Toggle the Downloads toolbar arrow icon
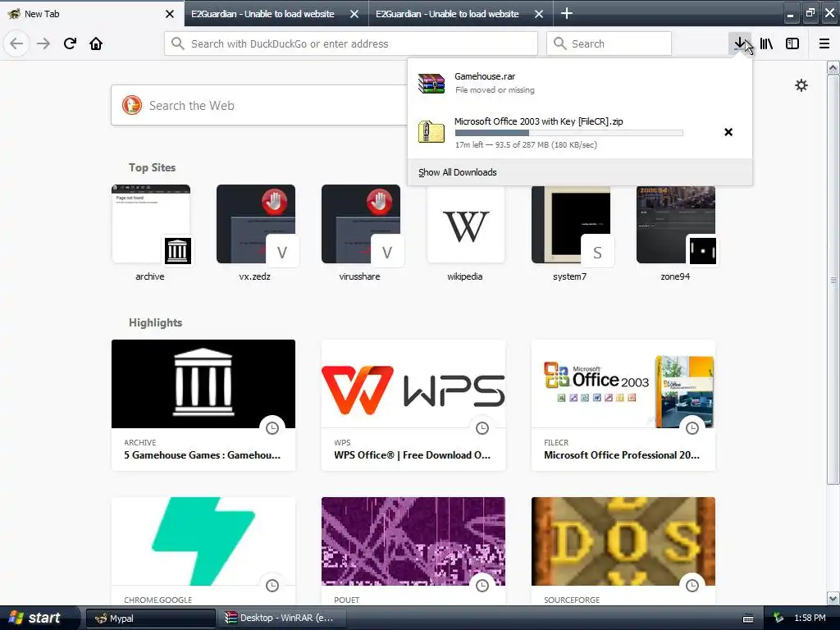 pos(740,43)
